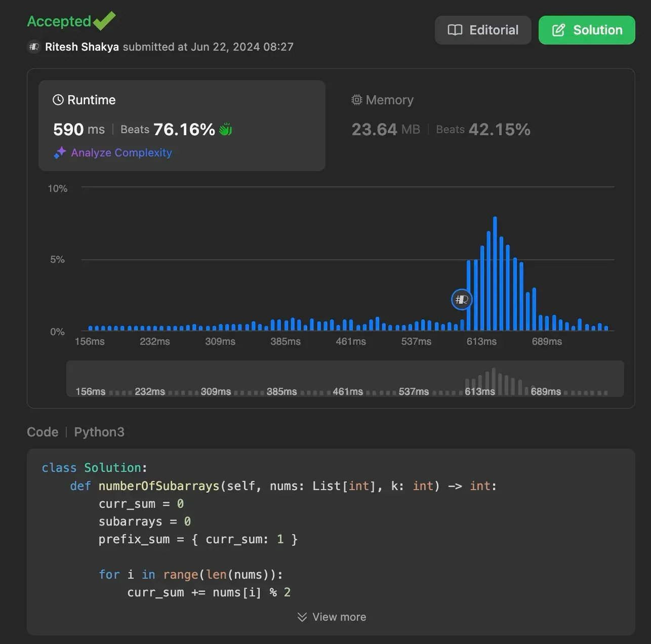Click the book icon inside Editorial button
651x644 pixels.
pos(455,30)
